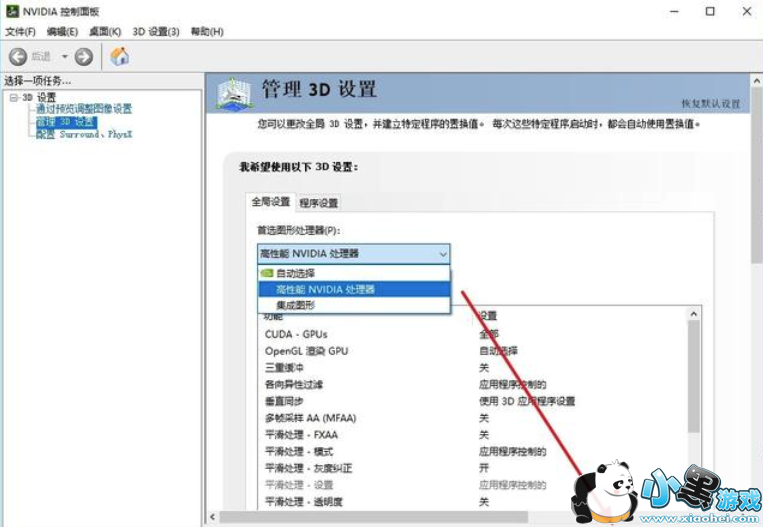Close the NVIDIA control panel window
The width and height of the screenshot is (763, 527).
click(x=747, y=11)
